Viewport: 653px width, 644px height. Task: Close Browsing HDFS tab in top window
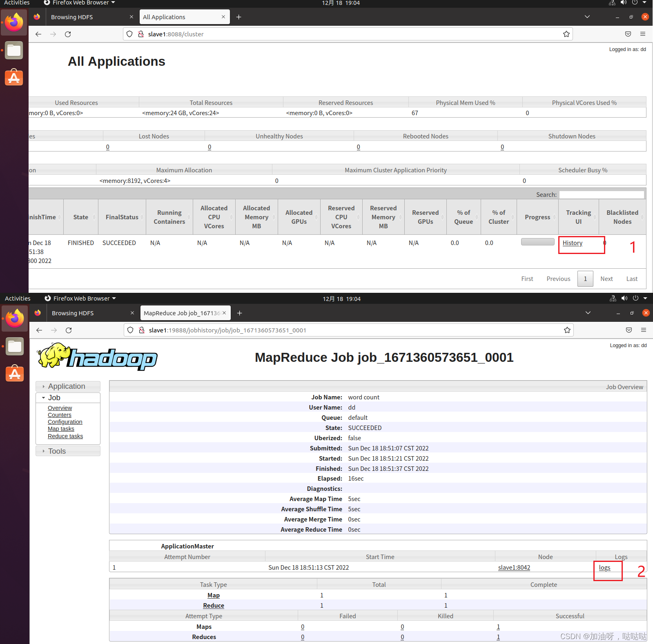coord(131,17)
